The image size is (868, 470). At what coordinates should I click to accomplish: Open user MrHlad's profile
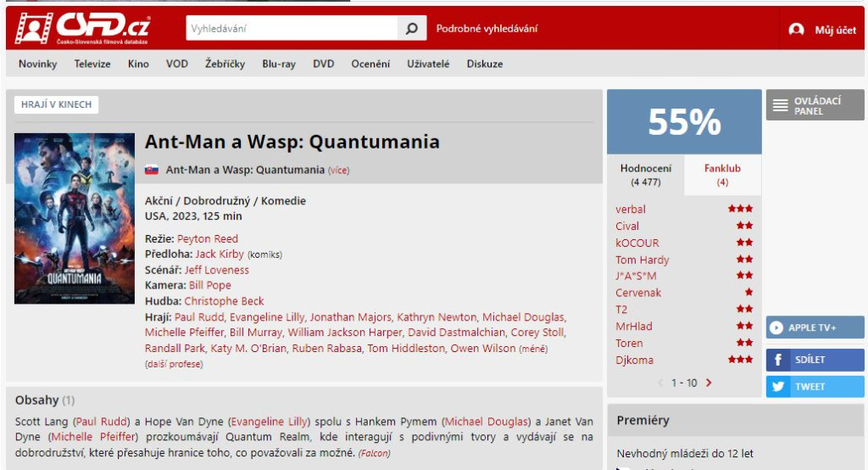tap(634, 326)
